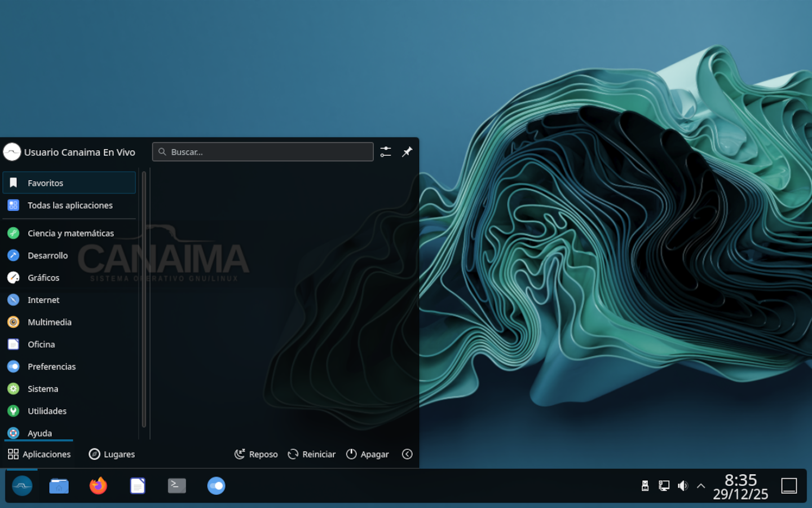
Task: Select Todas las aplicaciones
Action: click(70, 205)
